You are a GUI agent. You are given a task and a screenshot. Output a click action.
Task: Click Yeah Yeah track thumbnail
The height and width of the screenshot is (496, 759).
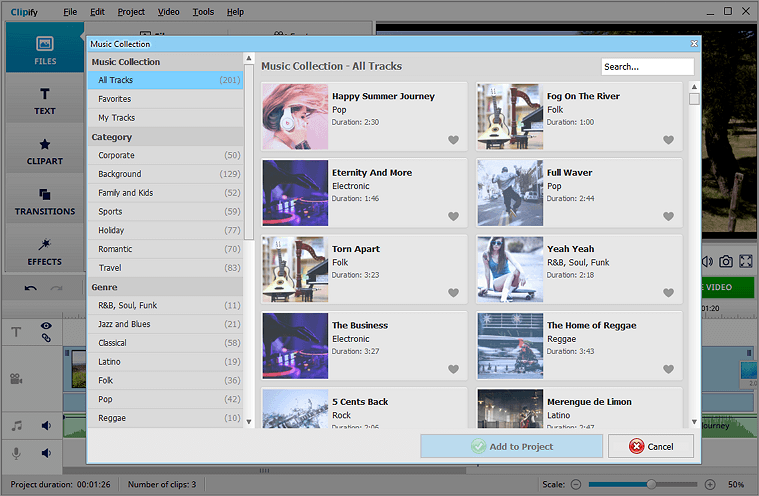[510, 270]
